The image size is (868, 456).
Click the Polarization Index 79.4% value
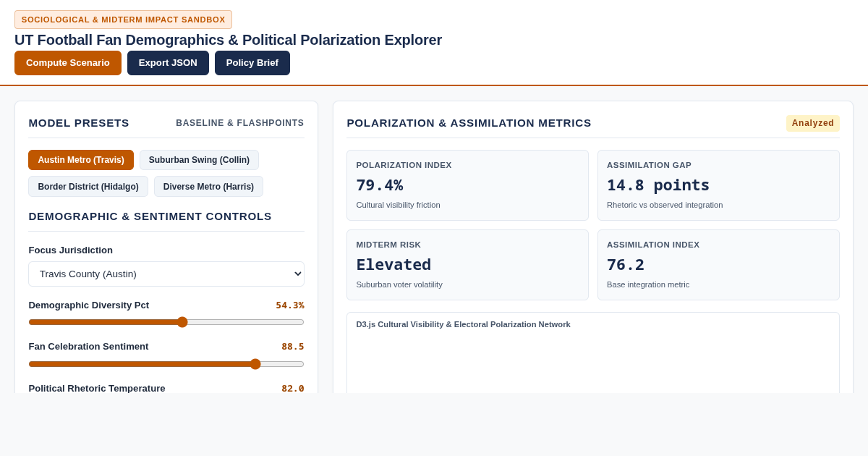click(380, 185)
